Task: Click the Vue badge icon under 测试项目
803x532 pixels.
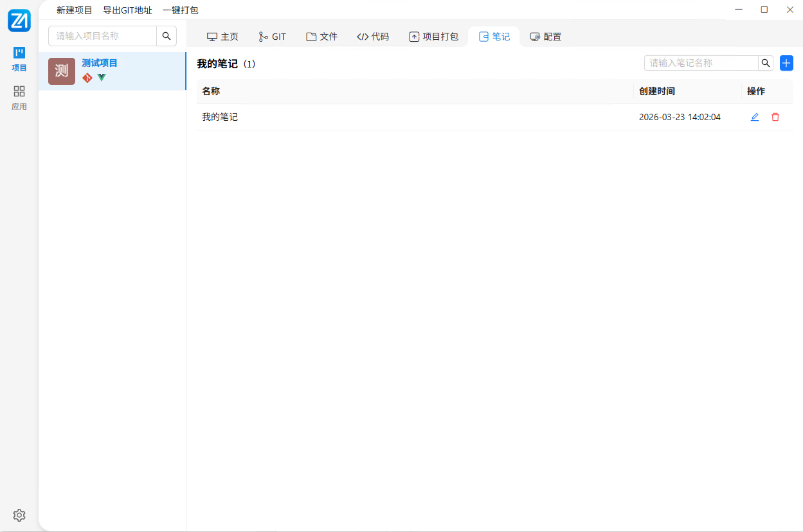Action: point(102,77)
